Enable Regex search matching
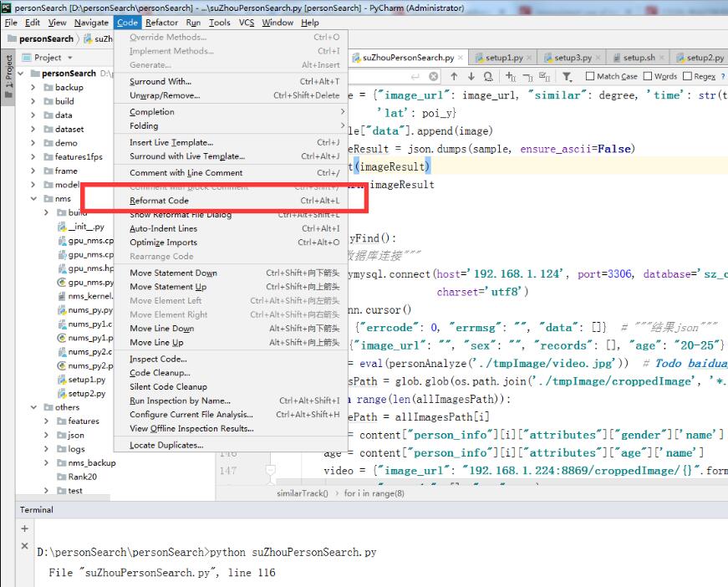The width and height of the screenshot is (728, 587). point(686,76)
